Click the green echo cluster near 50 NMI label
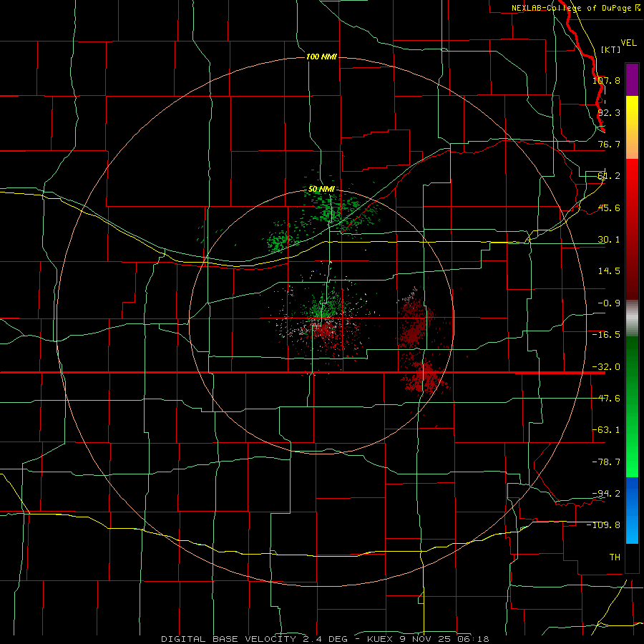The height and width of the screenshot is (644, 644). [341, 212]
